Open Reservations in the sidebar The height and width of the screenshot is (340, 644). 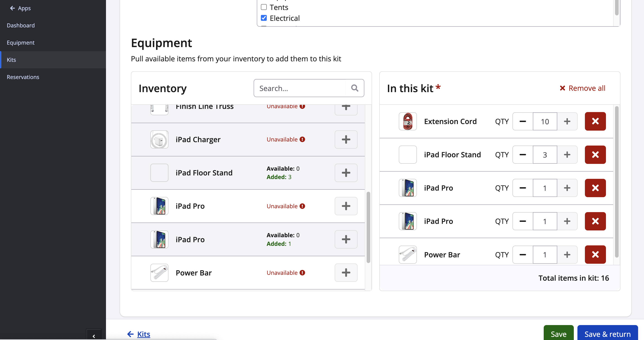pos(23,77)
